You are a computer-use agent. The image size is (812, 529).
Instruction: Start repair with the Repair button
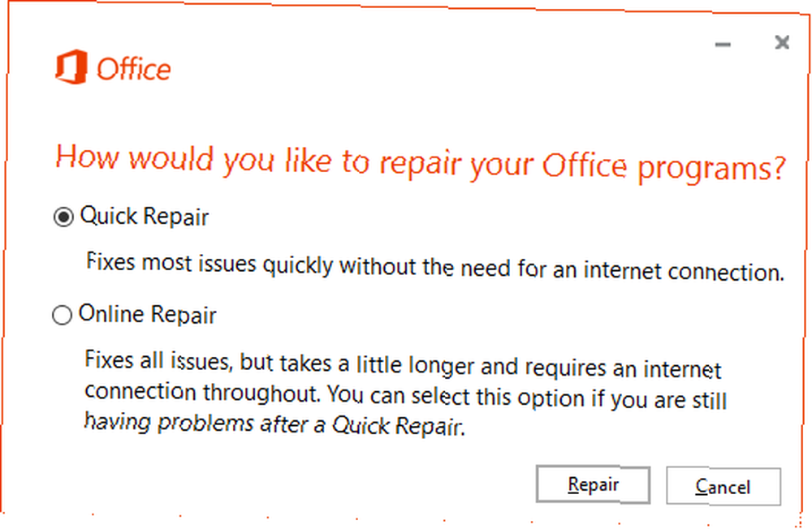593,484
